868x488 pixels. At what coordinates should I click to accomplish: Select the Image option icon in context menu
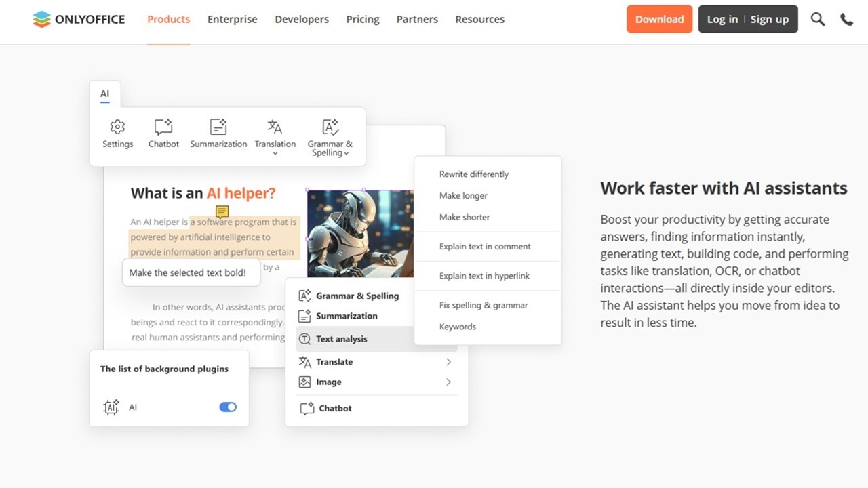click(x=304, y=382)
